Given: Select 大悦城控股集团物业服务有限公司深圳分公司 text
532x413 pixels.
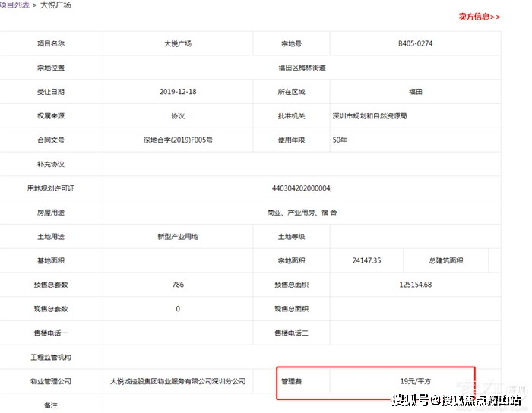Looking at the screenshot, I should click(178, 381).
